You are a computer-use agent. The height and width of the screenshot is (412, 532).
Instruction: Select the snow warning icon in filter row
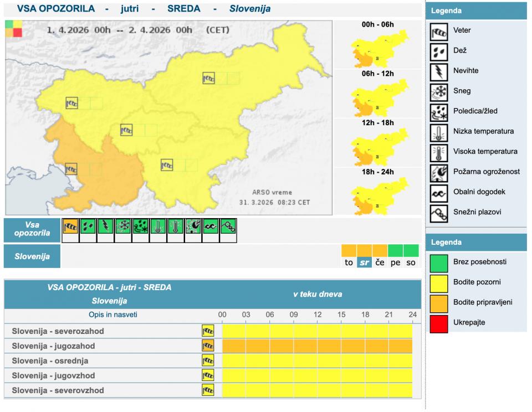pyautogui.click(x=123, y=226)
